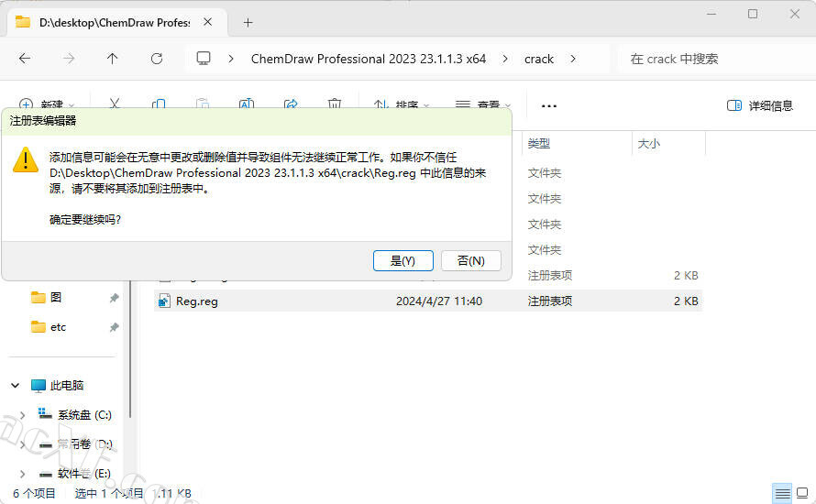Image resolution: width=816 pixels, height=504 pixels.
Task: Expand the 系统盘 (C:) drive node
Action: [23, 415]
